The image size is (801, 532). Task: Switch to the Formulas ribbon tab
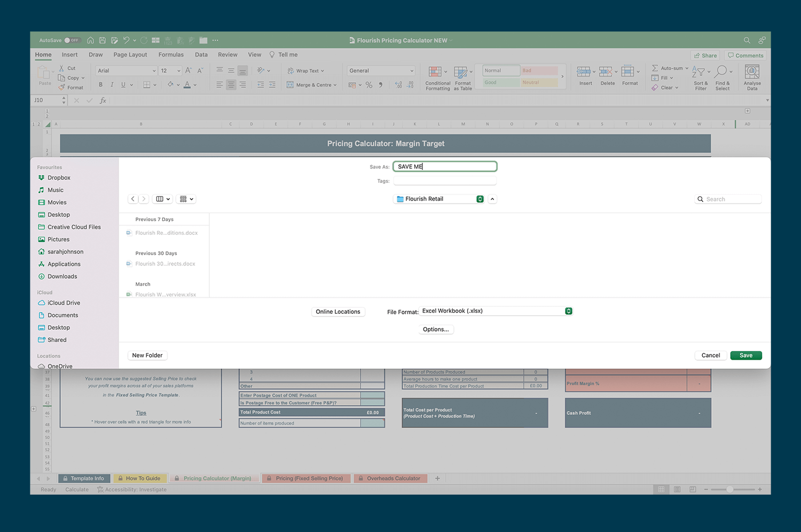coord(171,54)
